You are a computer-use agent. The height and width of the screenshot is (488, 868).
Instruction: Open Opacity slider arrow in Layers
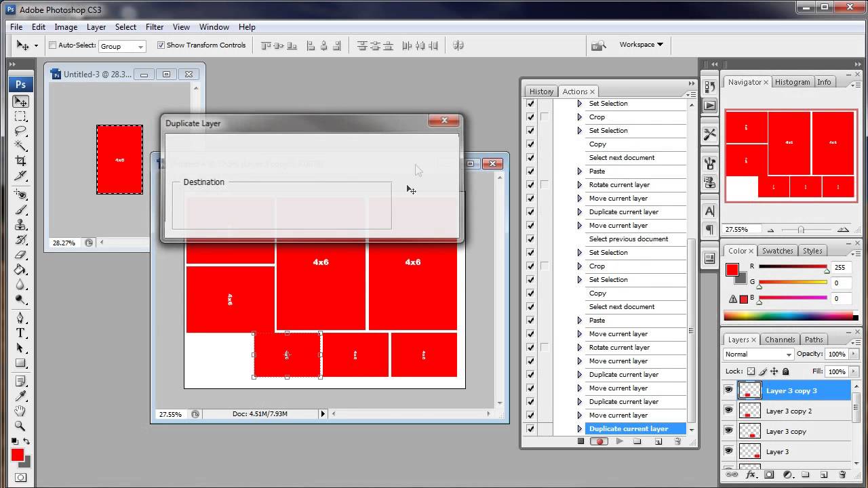click(853, 354)
